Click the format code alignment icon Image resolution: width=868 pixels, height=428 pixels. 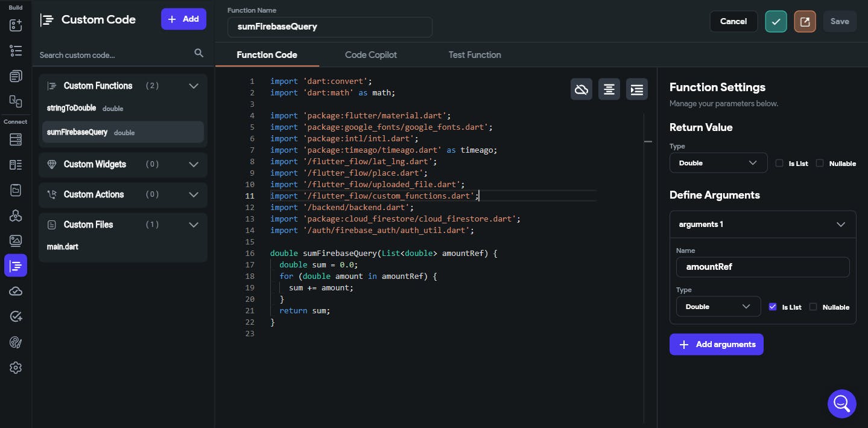[x=609, y=89]
